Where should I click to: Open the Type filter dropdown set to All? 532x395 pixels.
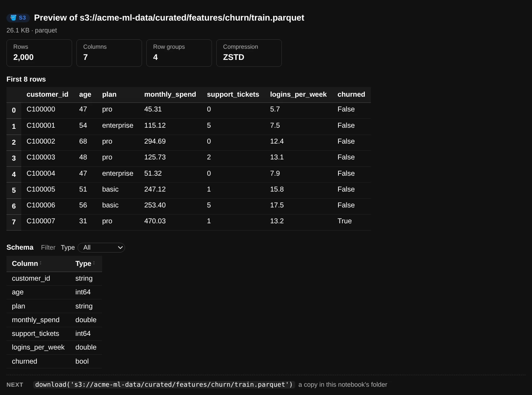click(101, 247)
